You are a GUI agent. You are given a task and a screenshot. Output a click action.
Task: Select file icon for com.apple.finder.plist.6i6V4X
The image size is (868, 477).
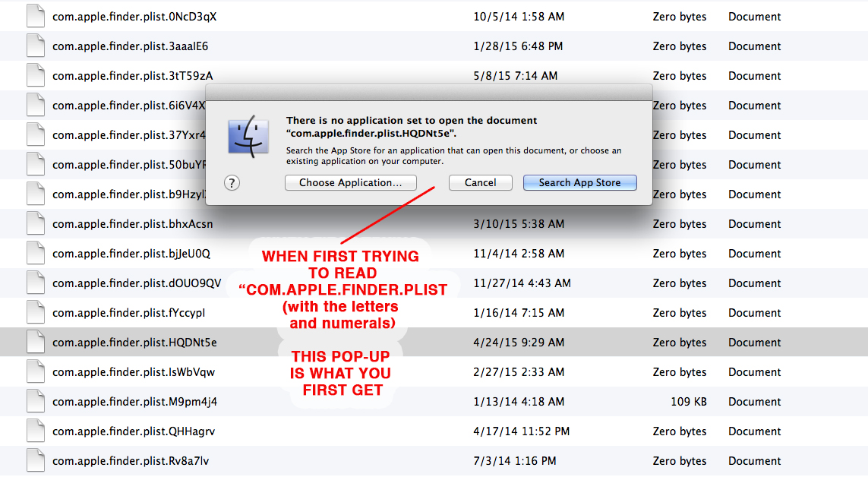[x=36, y=105]
